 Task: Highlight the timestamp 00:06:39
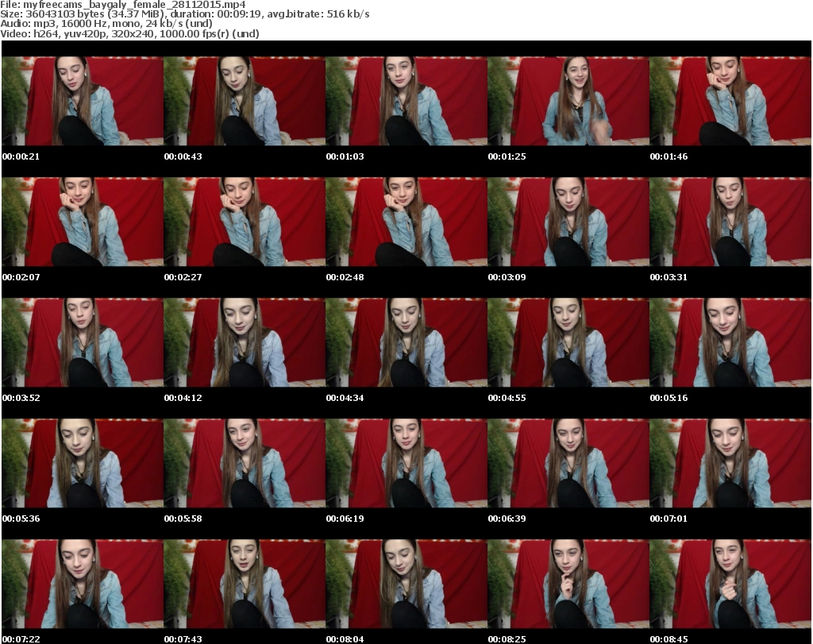507,519
